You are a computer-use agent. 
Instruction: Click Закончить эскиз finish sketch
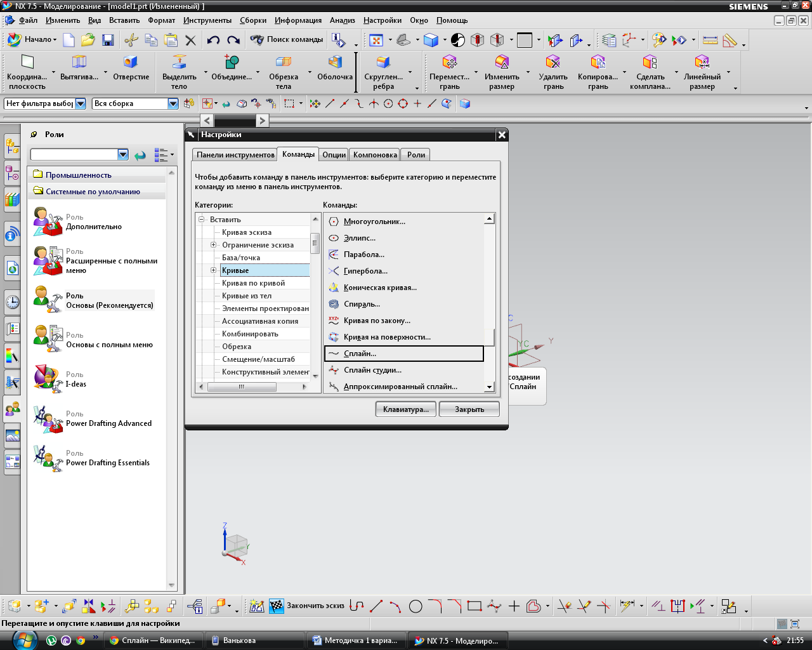click(307, 606)
